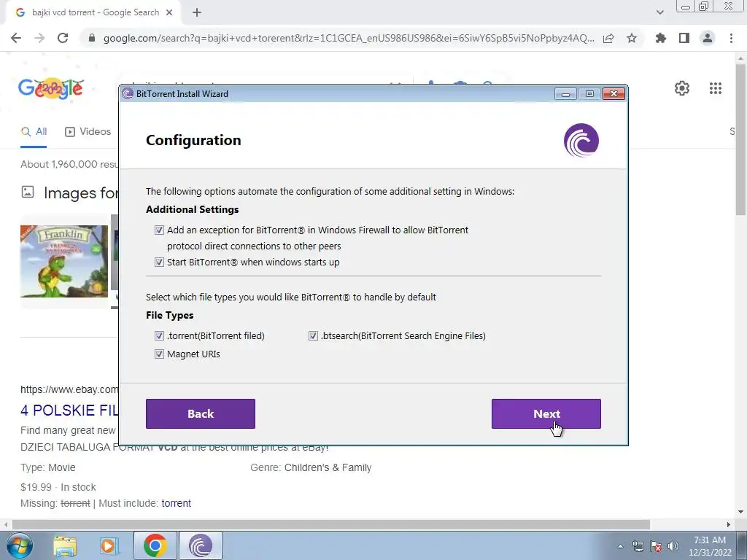The image size is (747, 560).
Task: Switch to the Videos search tab
Action: (88, 132)
